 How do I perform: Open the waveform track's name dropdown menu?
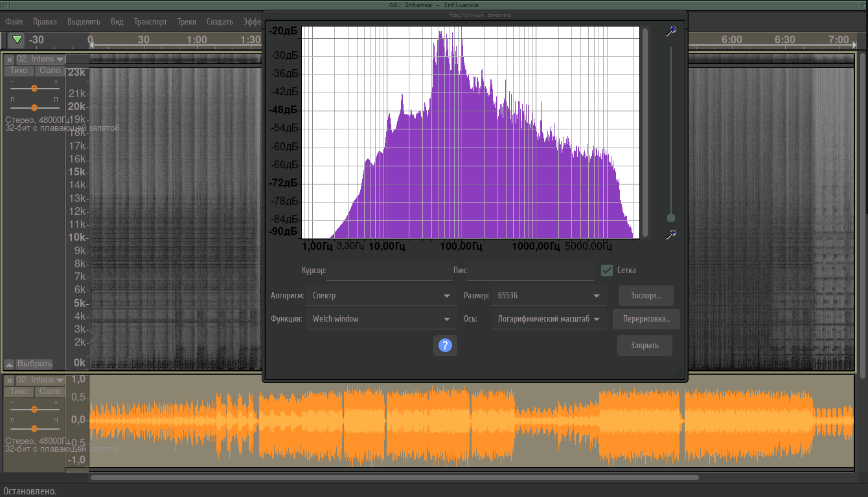(40, 380)
